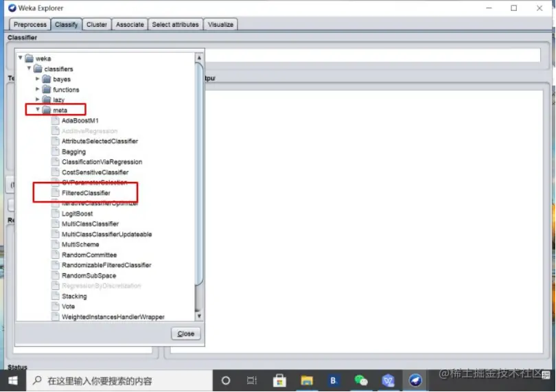Select CVParameterSelection entry
This screenshot has width=556, height=392.
click(94, 183)
